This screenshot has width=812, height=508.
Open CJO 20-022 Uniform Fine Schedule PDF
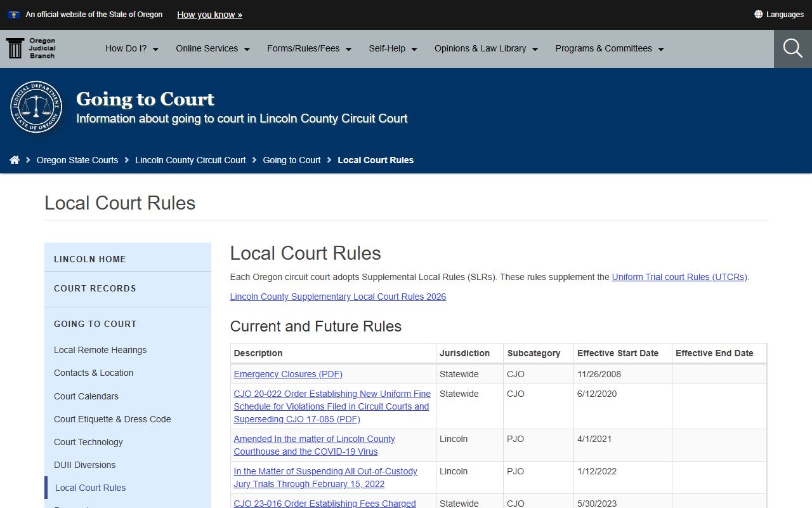click(332, 406)
